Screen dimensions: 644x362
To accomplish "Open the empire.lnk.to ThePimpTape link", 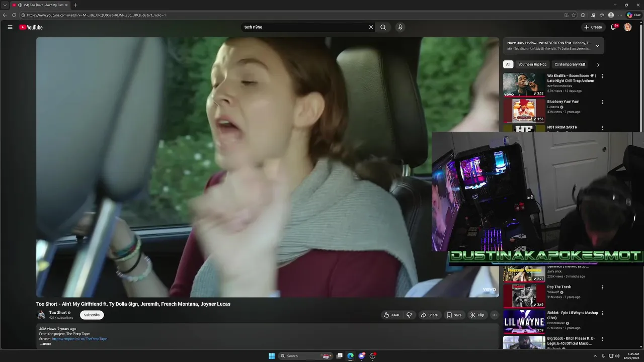I will [x=79, y=339].
